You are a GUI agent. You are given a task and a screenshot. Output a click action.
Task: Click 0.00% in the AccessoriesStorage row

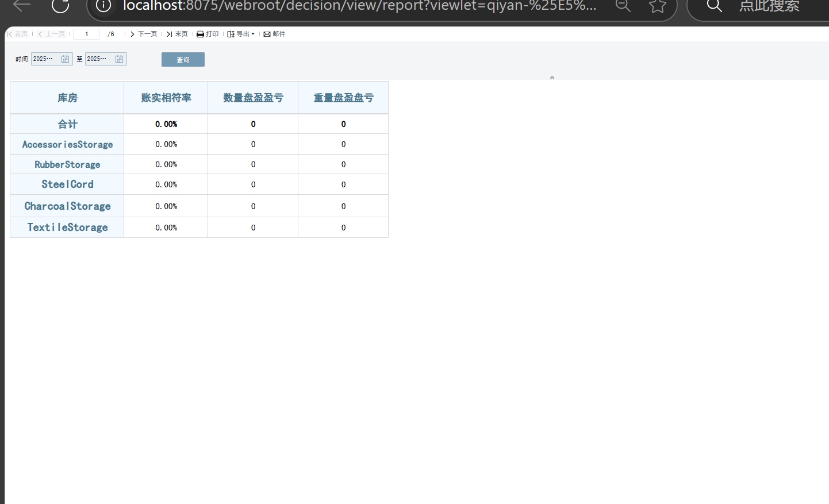(x=166, y=144)
